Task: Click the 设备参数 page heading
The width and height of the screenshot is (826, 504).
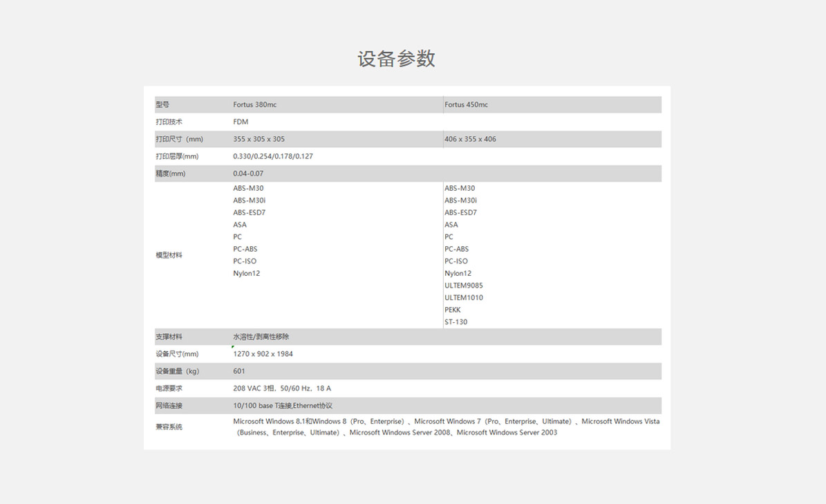Action: pos(396,59)
